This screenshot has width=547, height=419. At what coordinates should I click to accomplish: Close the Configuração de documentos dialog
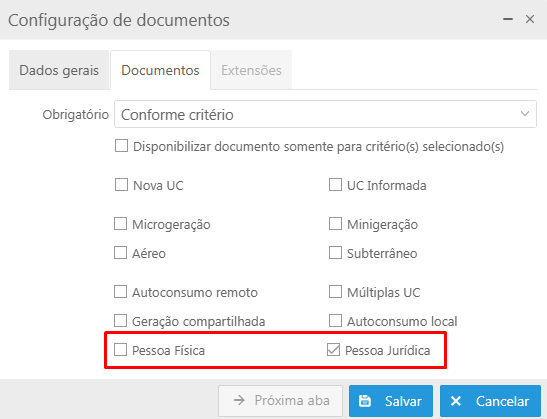point(530,19)
